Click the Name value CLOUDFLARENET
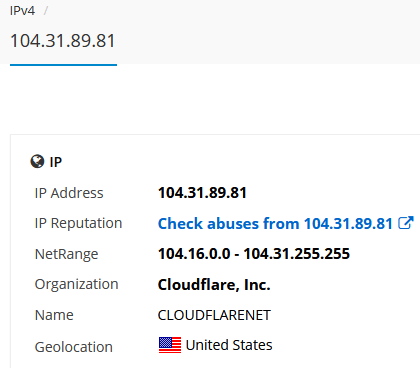Image resolution: width=420 pixels, height=368 pixels. (214, 315)
